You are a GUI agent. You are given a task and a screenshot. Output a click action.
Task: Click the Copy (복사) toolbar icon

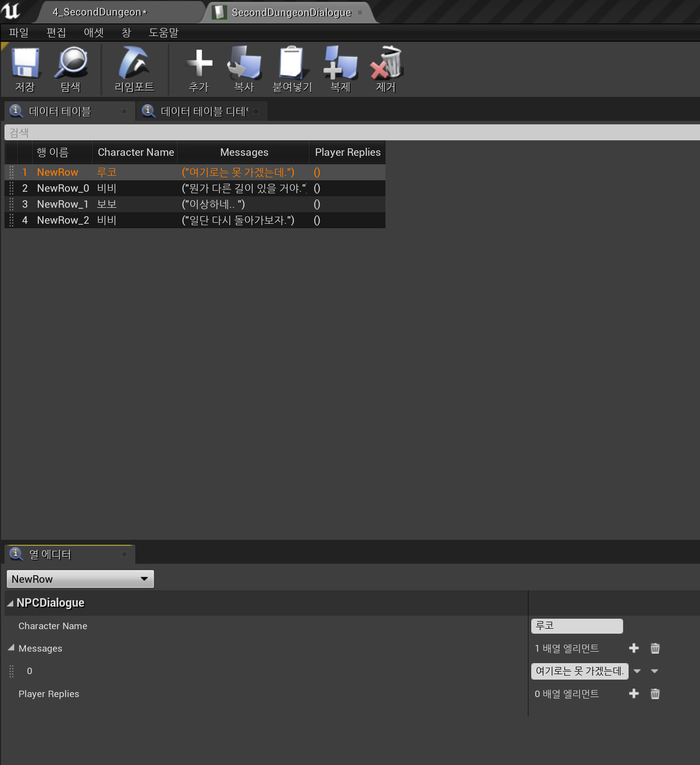point(244,64)
